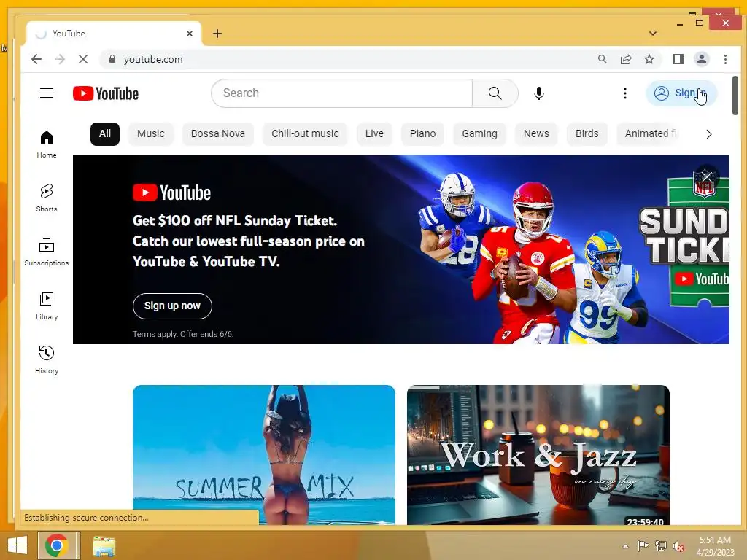Open Chrome's three-dot menu

(x=725, y=59)
